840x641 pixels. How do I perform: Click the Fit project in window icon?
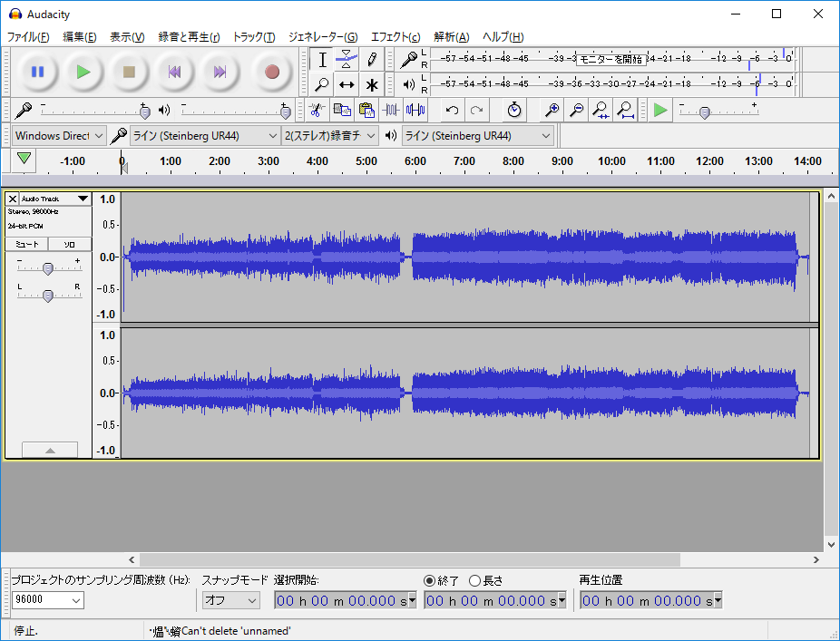pos(626,111)
